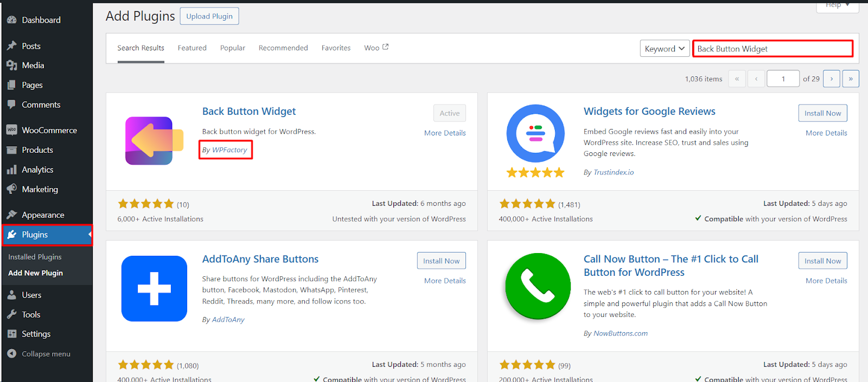868x382 pixels.
Task: Switch to the Favorites tab
Action: pos(336,48)
